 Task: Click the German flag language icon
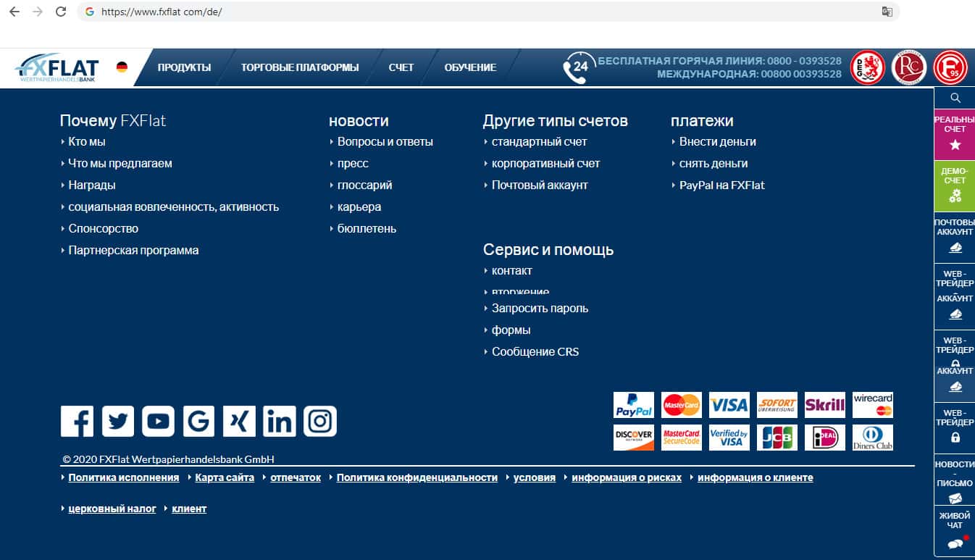122,67
